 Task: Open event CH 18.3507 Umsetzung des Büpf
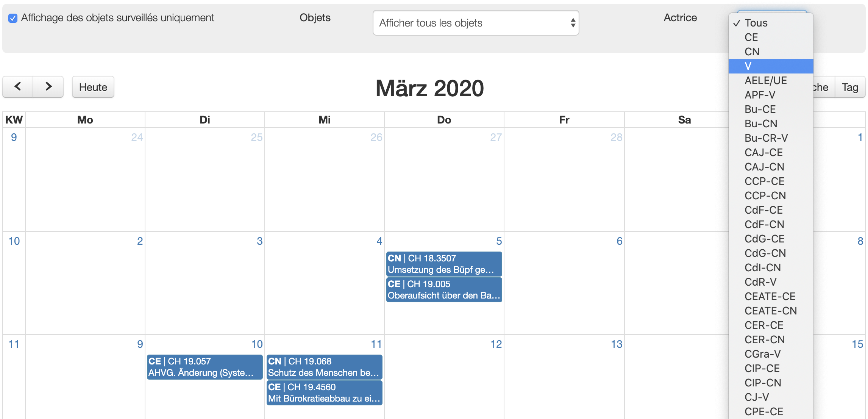tap(444, 264)
